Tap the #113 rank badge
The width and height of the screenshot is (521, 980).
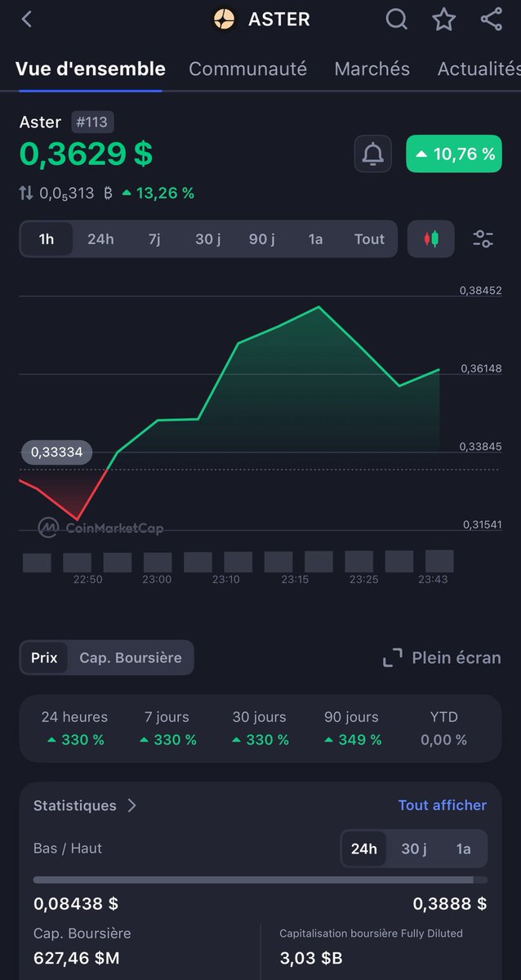click(x=92, y=122)
